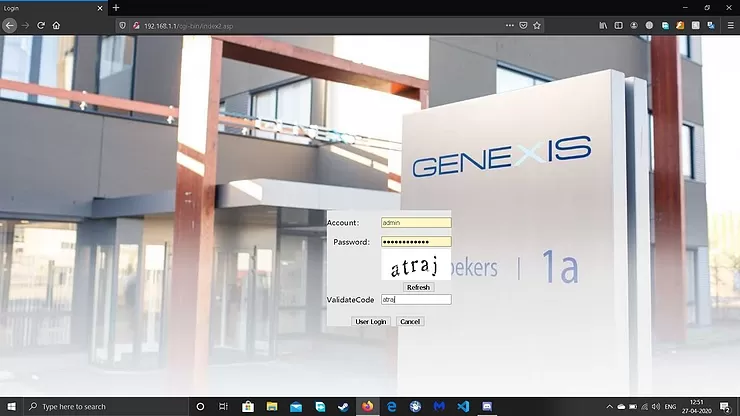Image resolution: width=740 pixels, height=416 pixels.
Task: Save page to Pocket
Action: (523, 25)
